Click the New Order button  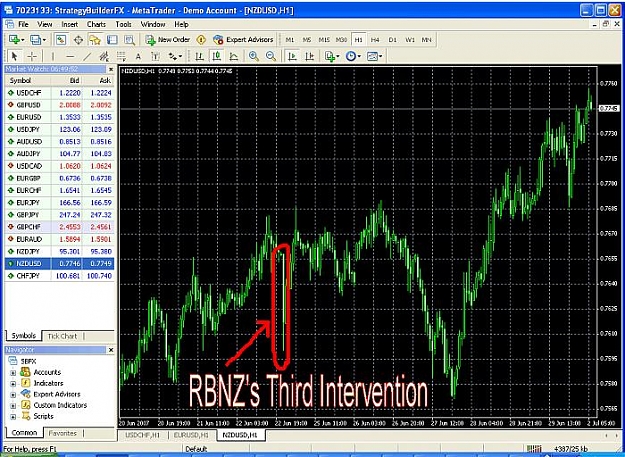(x=167, y=39)
